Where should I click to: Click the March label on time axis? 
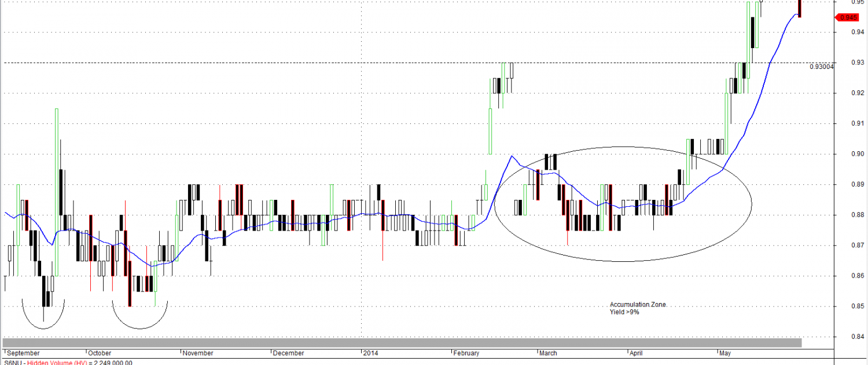[548, 353]
